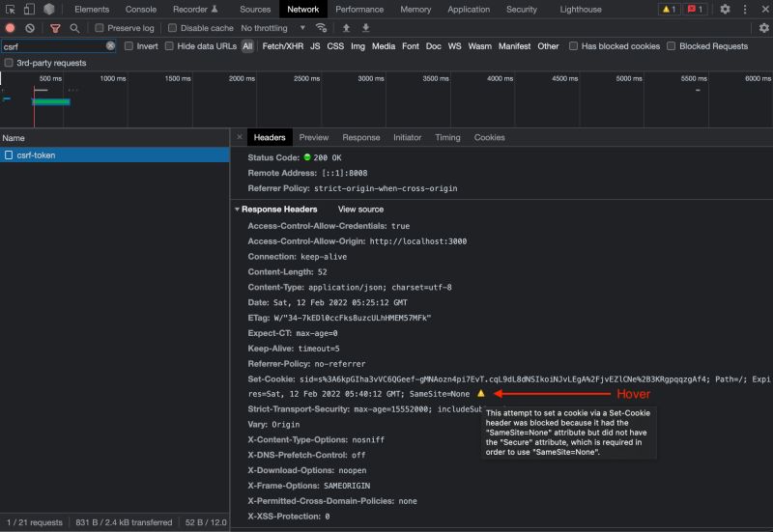Filter by CSS type
773x532 pixels.
click(335, 46)
